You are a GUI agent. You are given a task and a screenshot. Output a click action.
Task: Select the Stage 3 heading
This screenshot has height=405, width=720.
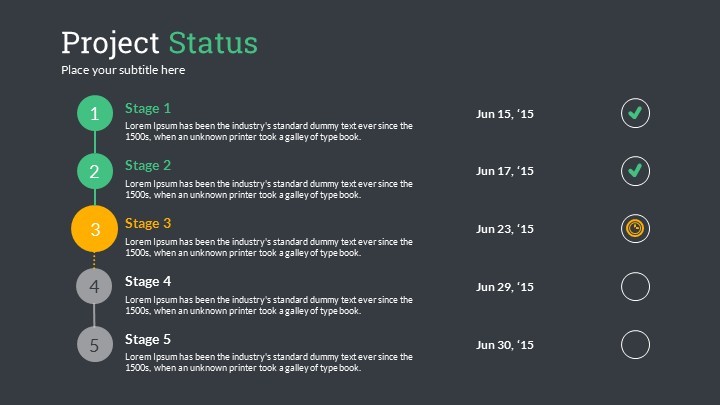tap(148, 223)
